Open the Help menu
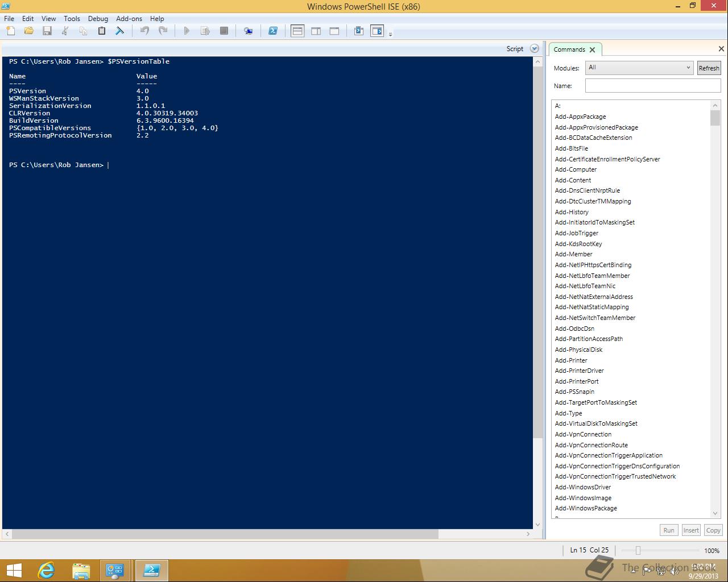728x582 pixels. (x=157, y=18)
